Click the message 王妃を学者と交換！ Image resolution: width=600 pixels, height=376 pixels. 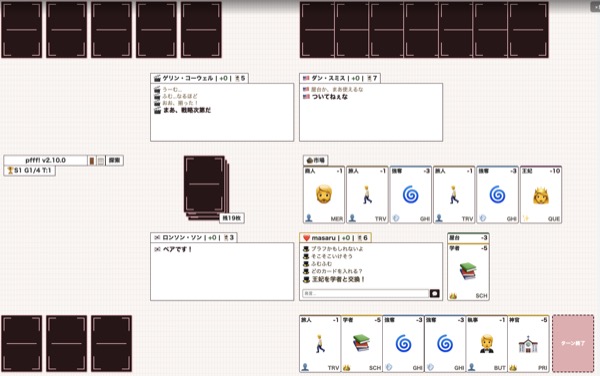(x=338, y=279)
